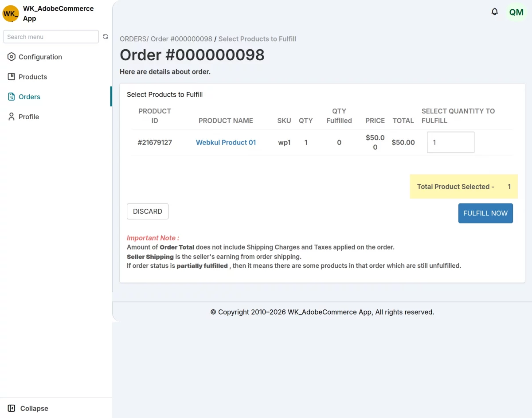This screenshot has height=418, width=532.
Task: Click the copyright footer text
Action: click(322, 312)
